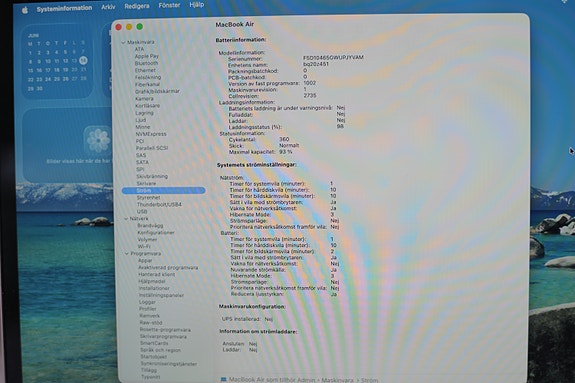Select Lagring in the sidebar

tap(144, 113)
